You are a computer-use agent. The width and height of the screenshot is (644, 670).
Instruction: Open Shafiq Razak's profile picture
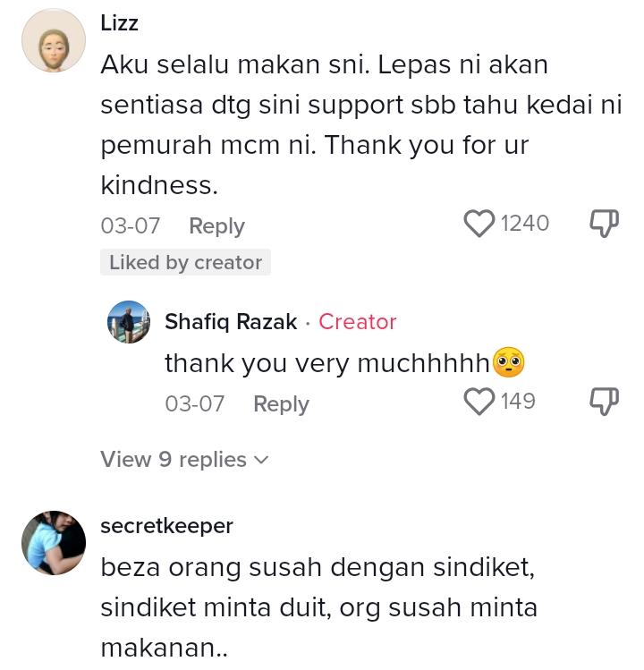pos(129,322)
